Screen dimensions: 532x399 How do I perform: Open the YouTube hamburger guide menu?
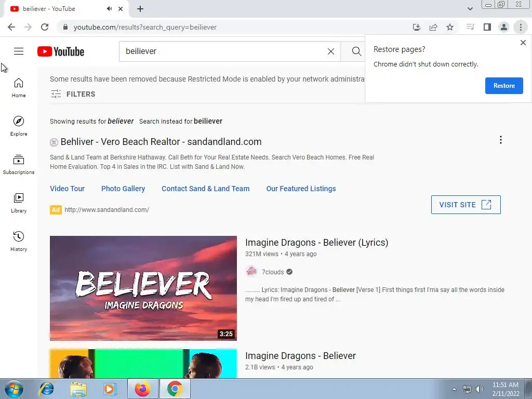coord(19,51)
